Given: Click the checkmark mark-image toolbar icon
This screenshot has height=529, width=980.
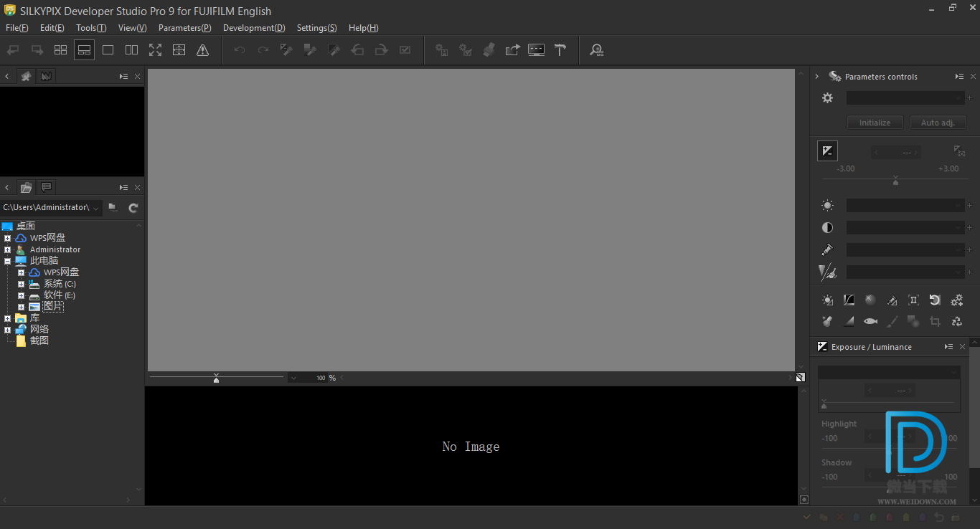Looking at the screenshot, I should click(405, 50).
